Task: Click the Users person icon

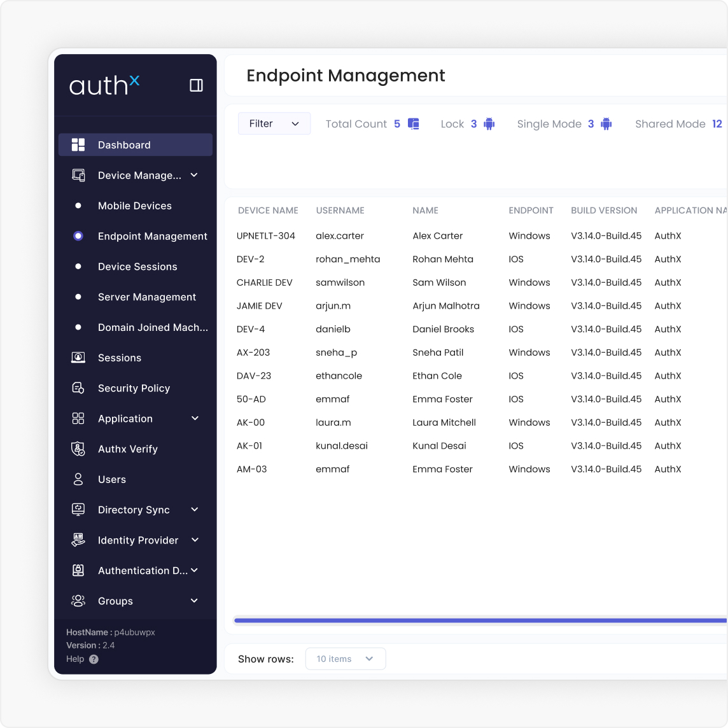Action: pyautogui.click(x=78, y=480)
